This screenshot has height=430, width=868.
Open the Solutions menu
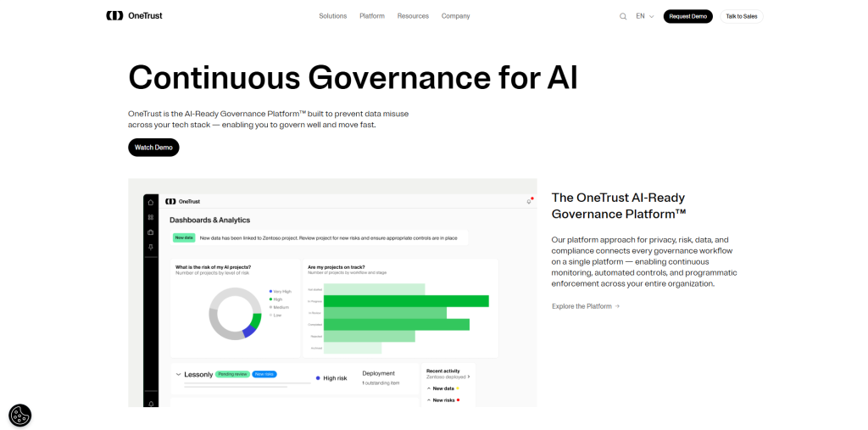pos(332,16)
